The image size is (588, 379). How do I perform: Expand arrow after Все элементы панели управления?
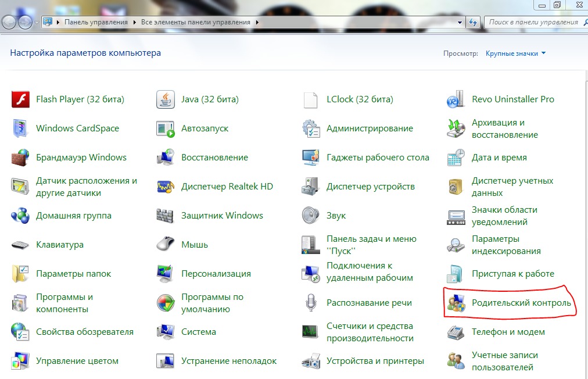tap(257, 23)
